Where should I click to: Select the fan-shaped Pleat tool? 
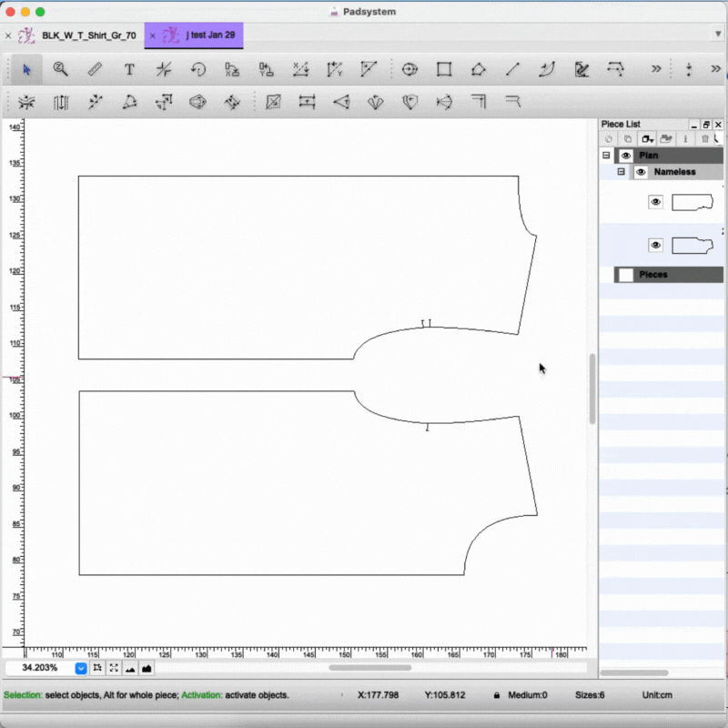pos(375,102)
